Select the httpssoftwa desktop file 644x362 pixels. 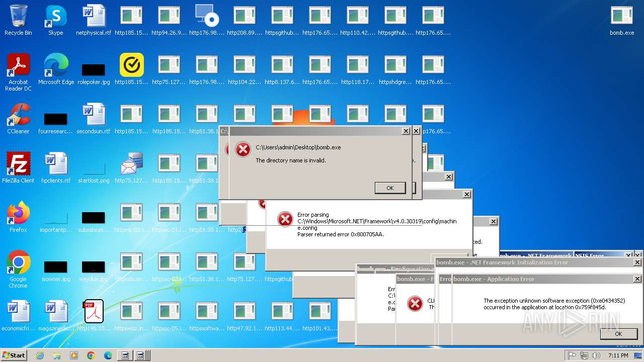[207, 316]
